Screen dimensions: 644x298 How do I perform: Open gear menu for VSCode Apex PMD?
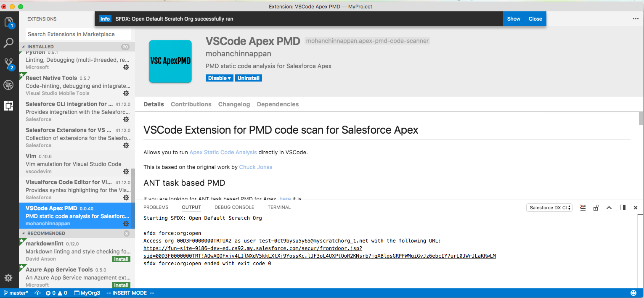pyautogui.click(x=126, y=224)
